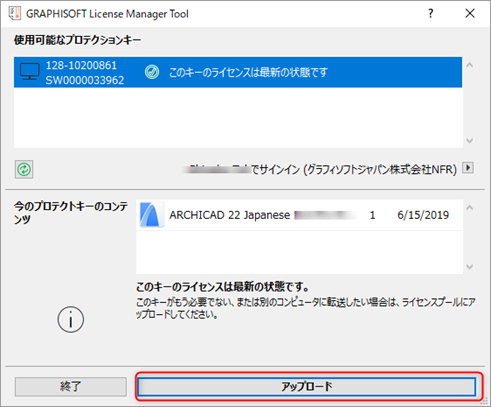491x407 pixels.
Task: Click the 6/15/2019 expiration date
Action: [x=423, y=215]
